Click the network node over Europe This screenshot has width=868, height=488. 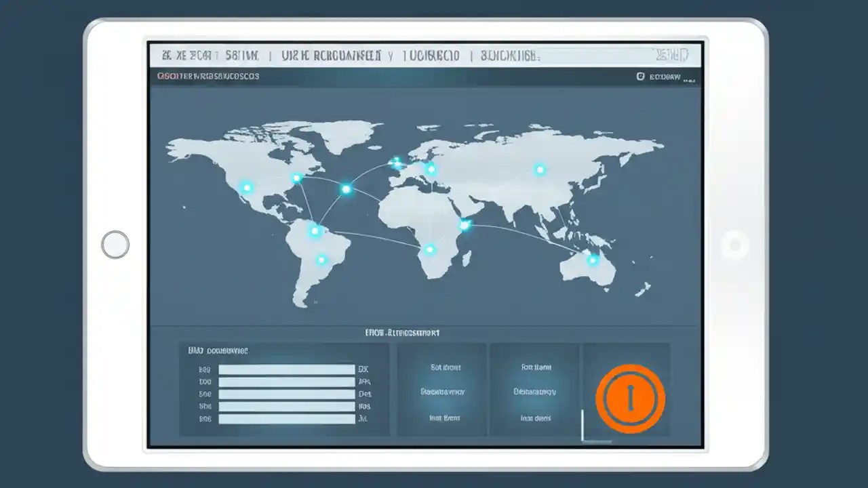tap(431, 169)
